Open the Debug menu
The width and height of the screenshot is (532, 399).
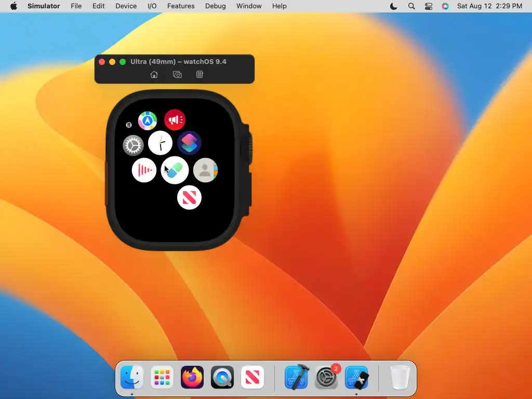(216, 6)
